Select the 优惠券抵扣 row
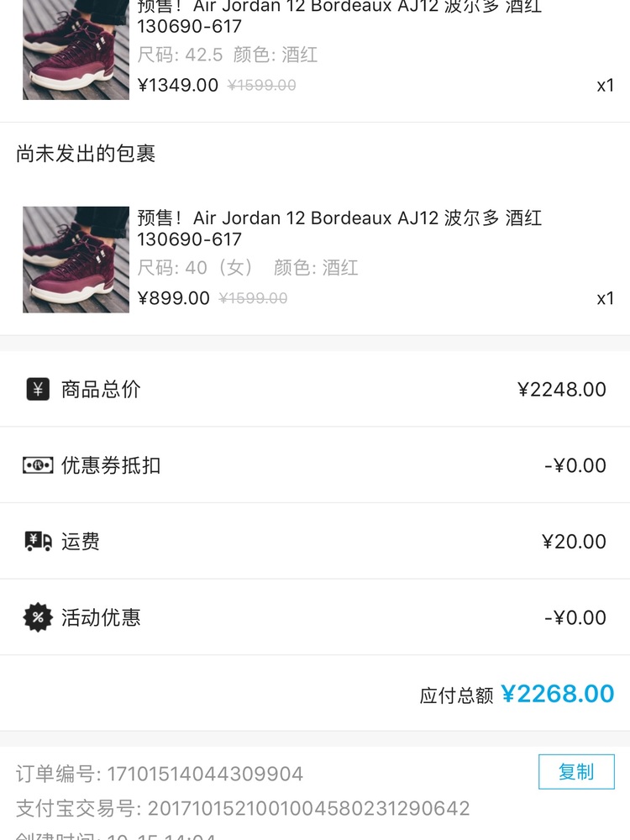The image size is (630, 840). pyautogui.click(x=315, y=465)
